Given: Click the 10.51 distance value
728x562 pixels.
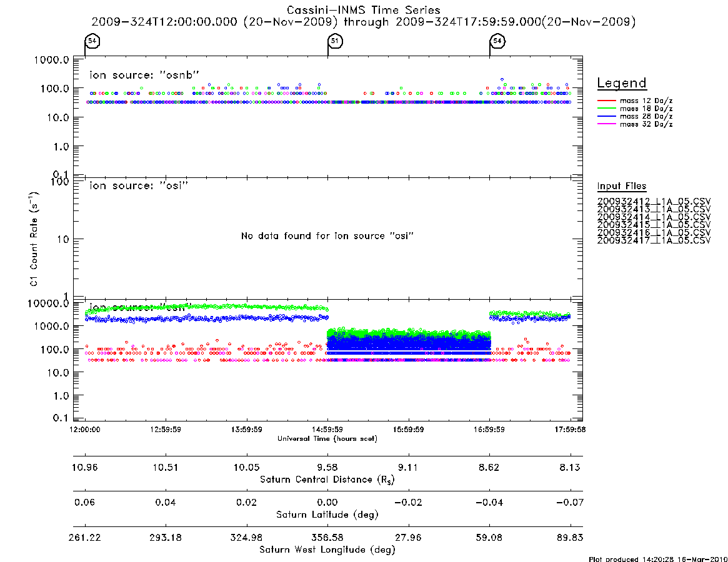Looking at the screenshot, I should (166, 467).
